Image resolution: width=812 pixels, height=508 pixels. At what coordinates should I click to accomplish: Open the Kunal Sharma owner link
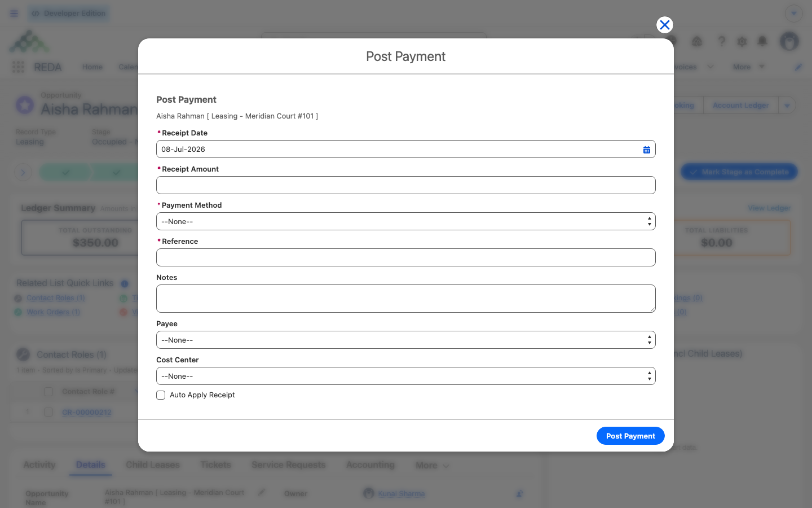401,494
